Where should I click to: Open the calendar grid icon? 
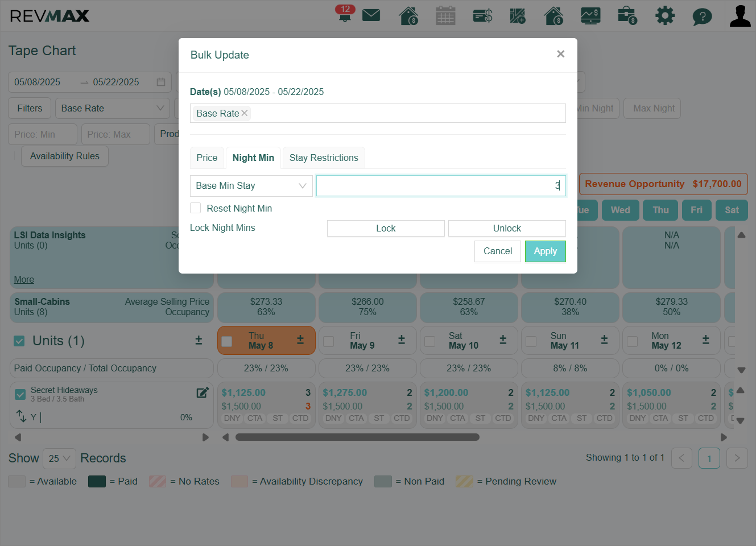[x=445, y=15]
